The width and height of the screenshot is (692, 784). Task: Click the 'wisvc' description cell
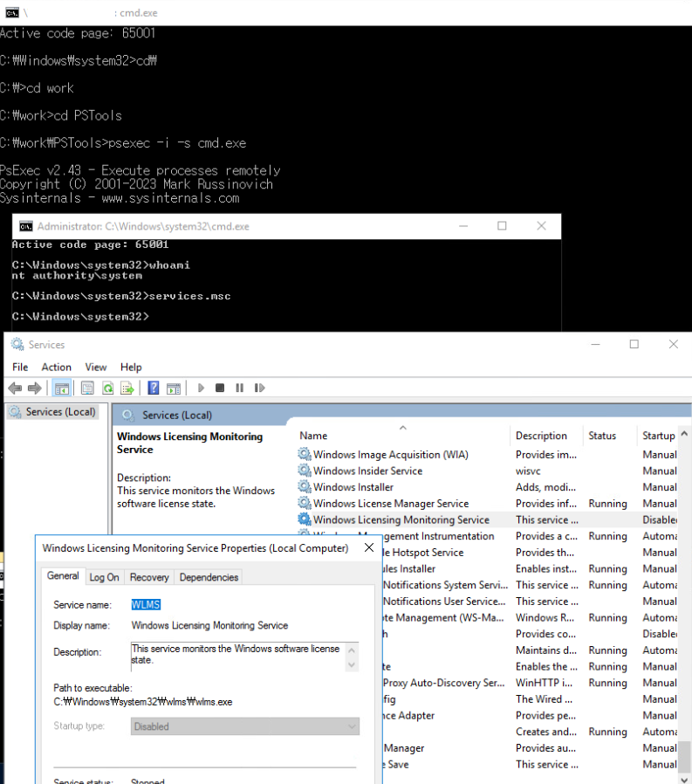[x=528, y=471]
